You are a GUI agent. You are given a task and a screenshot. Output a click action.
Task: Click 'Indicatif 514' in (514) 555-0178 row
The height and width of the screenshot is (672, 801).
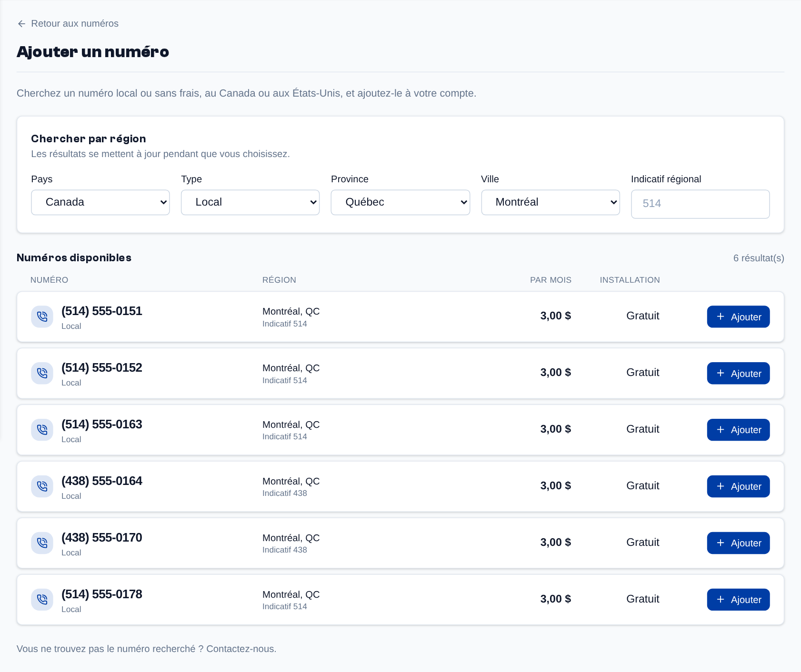click(285, 606)
